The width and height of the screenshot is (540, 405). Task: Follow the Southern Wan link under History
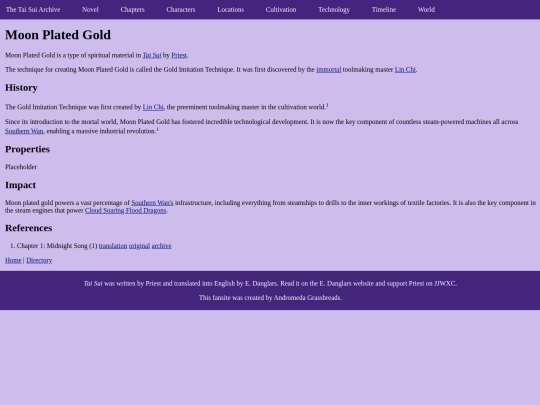(x=24, y=131)
